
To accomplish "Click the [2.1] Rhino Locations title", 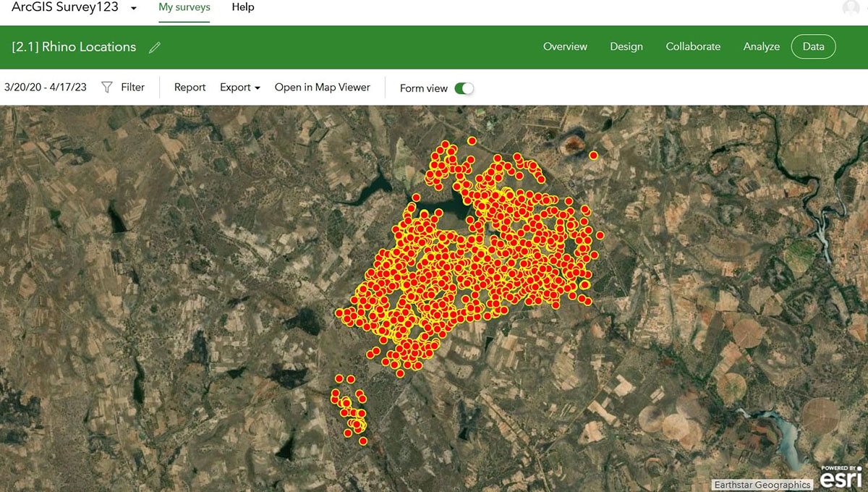I will click(74, 47).
